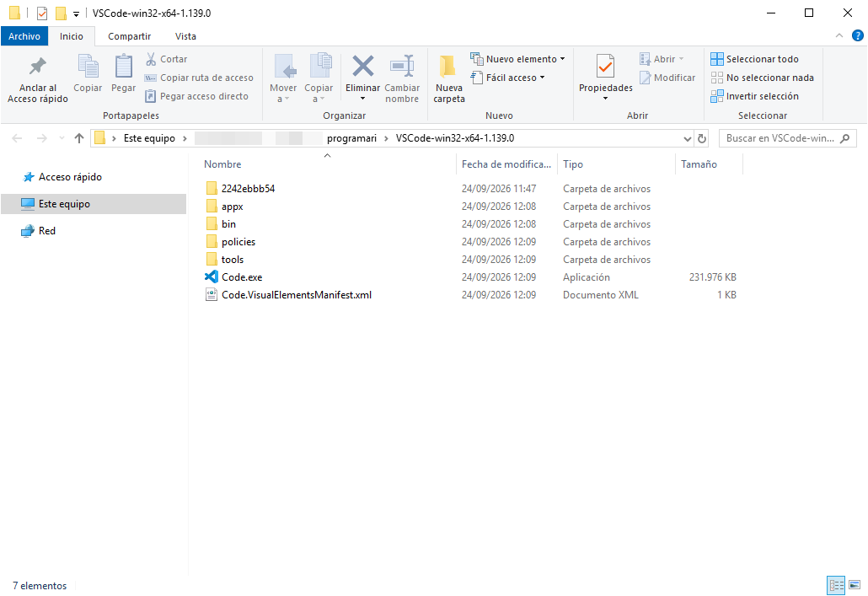This screenshot has width=868, height=596.
Task: Sort by the Tamaño column
Action: click(699, 164)
